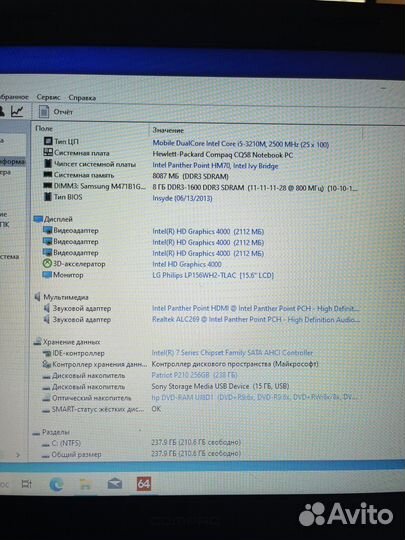Open File Explorer from the taskbar
The width and height of the screenshot is (405, 540).
(x=85, y=484)
